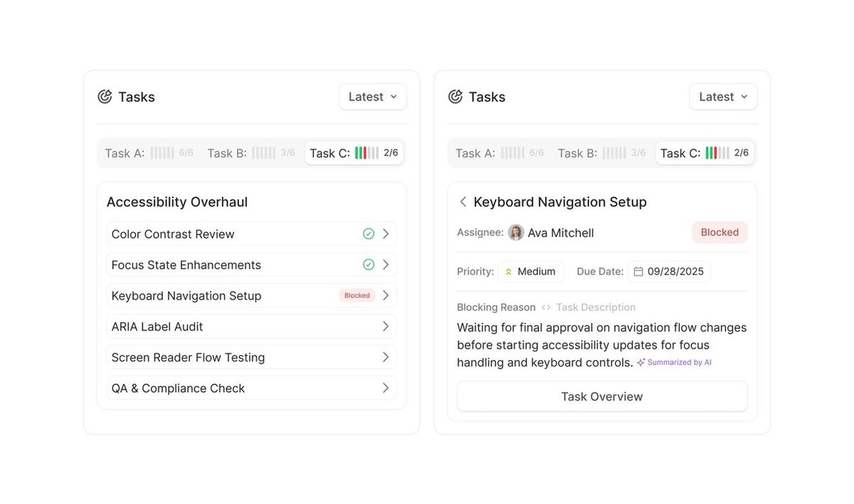Switch to the Task Description view
Viewport: 854px width, 504px height.
coord(595,307)
